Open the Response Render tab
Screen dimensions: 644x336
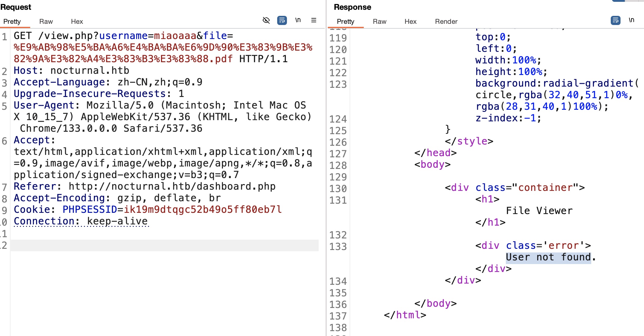446,21
